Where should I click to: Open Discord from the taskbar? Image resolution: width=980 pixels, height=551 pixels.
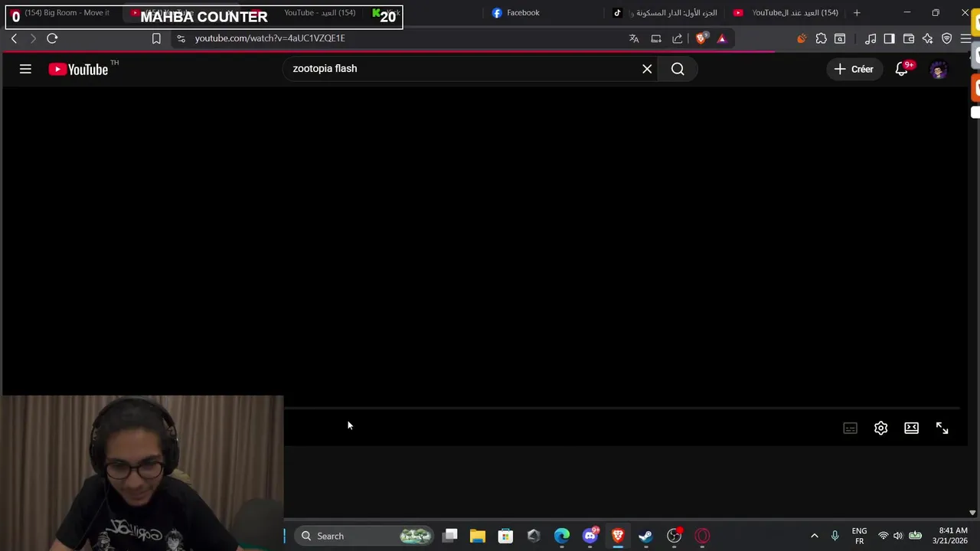click(x=590, y=536)
